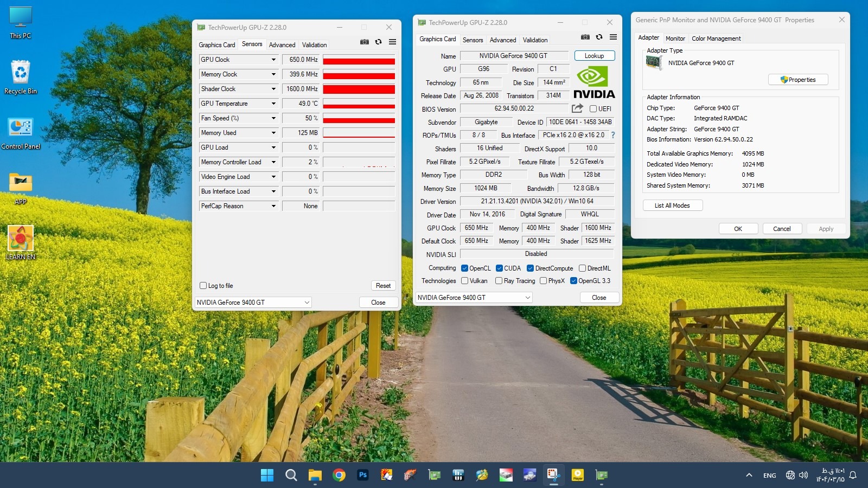Open the hamburger menu in Sensors window
Image resolution: width=868 pixels, height=488 pixels.
click(x=392, y=42)
